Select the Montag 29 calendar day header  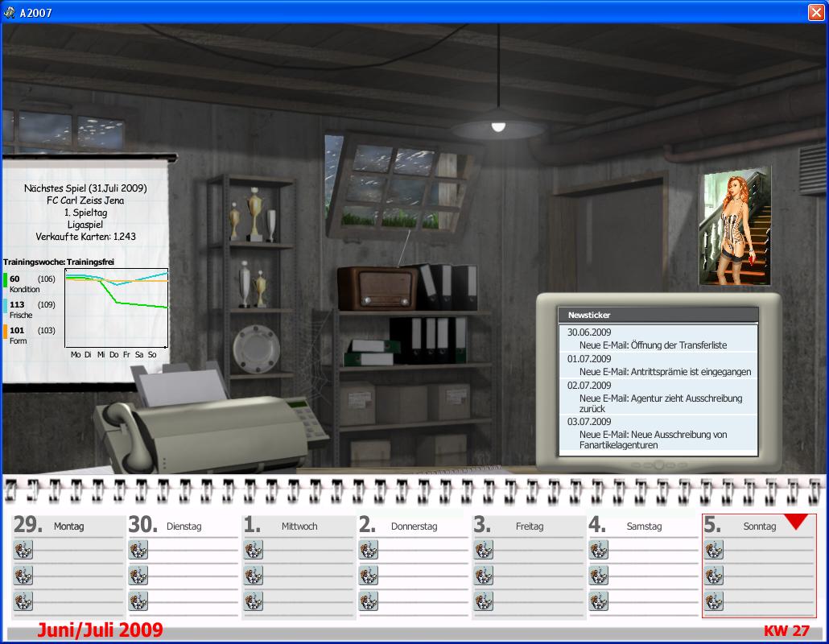tap(68, 525)
